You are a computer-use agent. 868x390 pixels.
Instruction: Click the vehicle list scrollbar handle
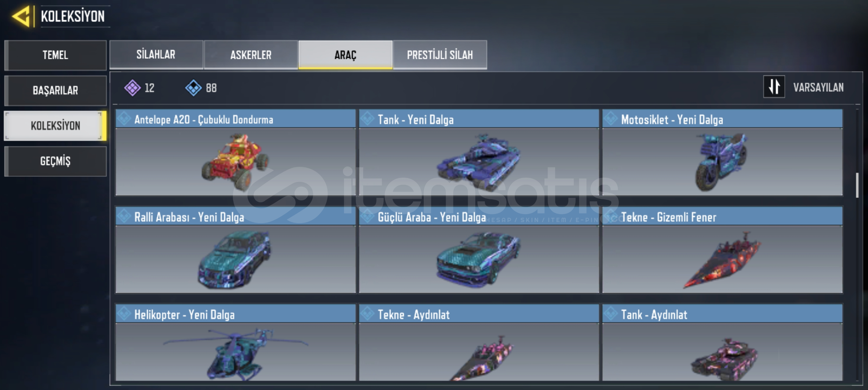[857, 185]
